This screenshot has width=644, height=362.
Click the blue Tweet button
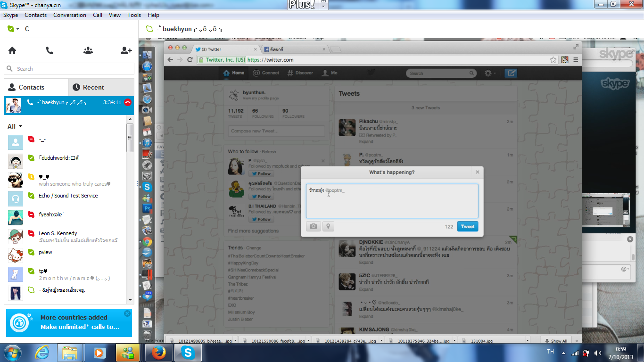(x=468, y=226)
